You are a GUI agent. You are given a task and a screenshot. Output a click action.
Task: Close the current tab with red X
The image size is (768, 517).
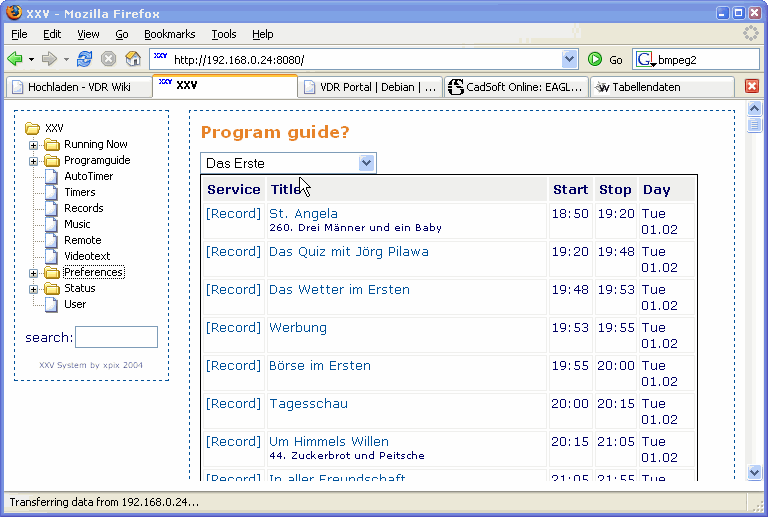(752, 87)
